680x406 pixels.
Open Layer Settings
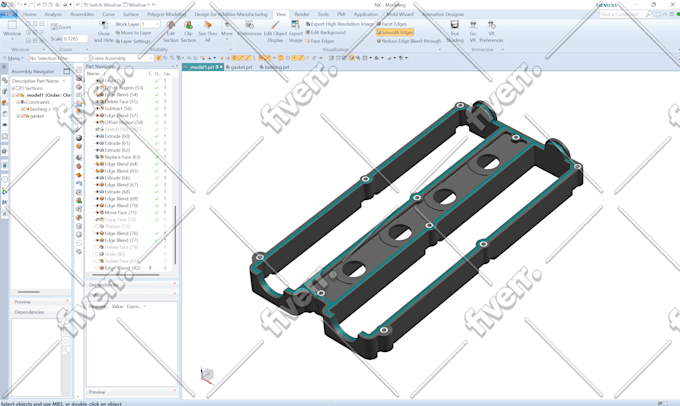tap(133, 41)
